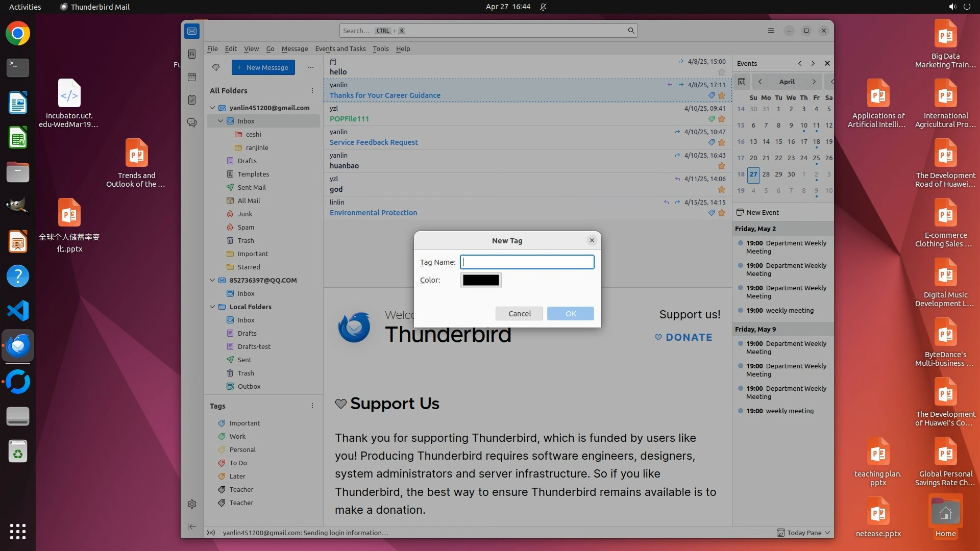
Task: Click Cancel in New Tag dialog
Action: (519, 313)
